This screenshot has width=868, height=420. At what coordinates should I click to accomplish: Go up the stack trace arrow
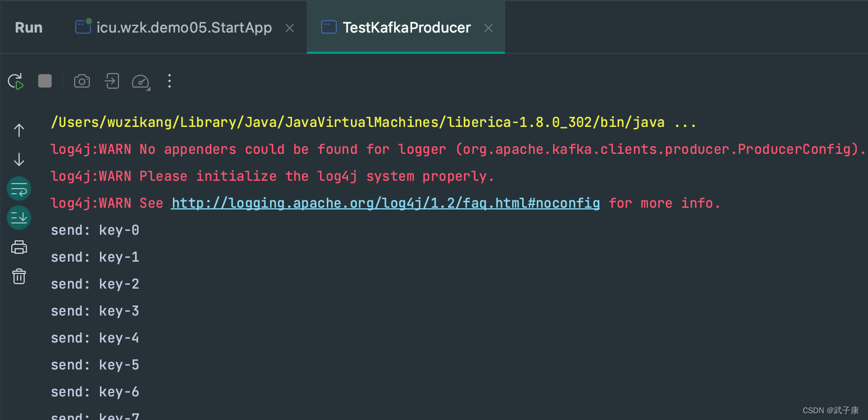pos(19,130)
